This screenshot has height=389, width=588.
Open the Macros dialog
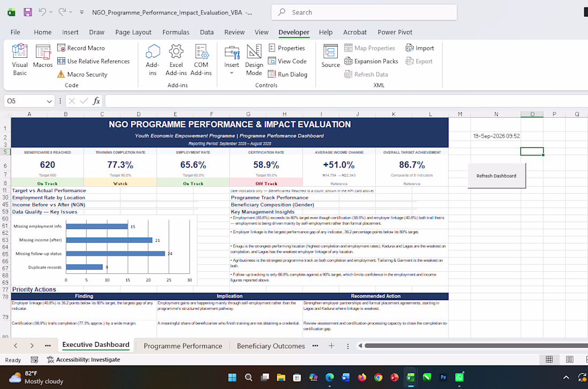click(43, 56)
